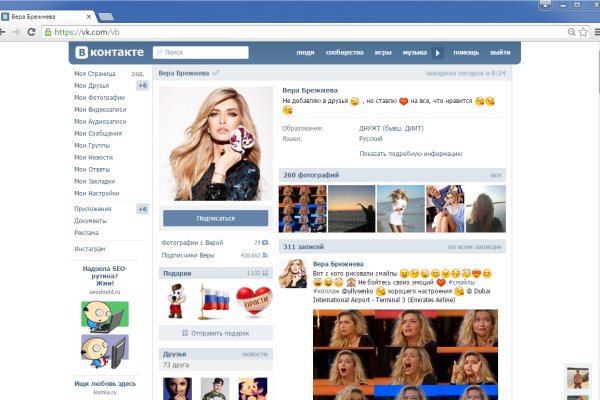Click the Russian flag gift icon
The height and width of the screenshot is (400, 600).
215,299
